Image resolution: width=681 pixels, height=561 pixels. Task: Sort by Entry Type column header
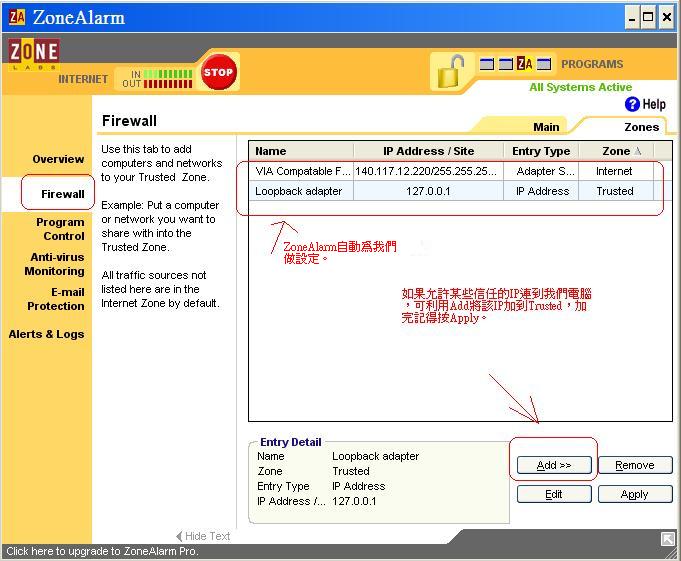pyautogui.click(x=541, y=151)
